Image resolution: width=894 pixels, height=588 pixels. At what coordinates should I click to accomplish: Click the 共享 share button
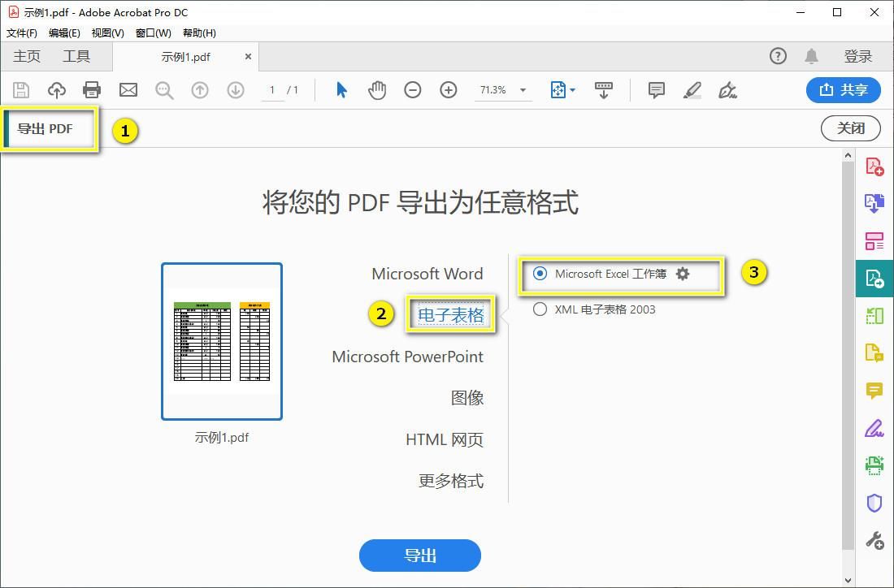coord(844,89)
